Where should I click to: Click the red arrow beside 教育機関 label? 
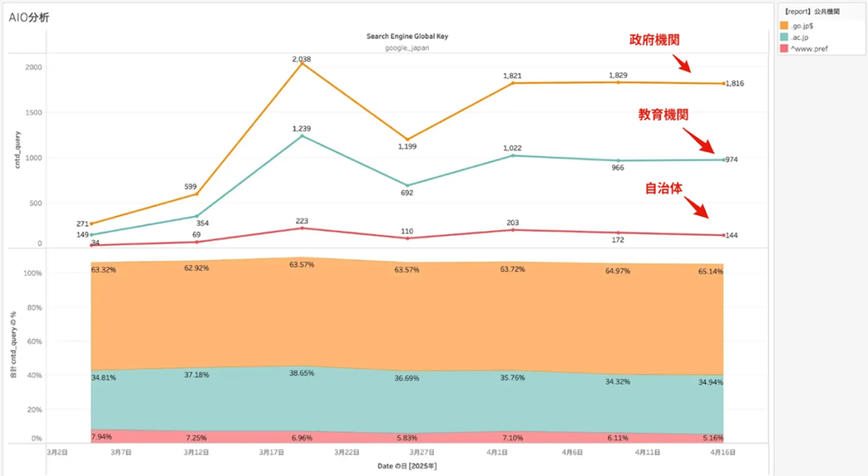click(x=696, y=138)
